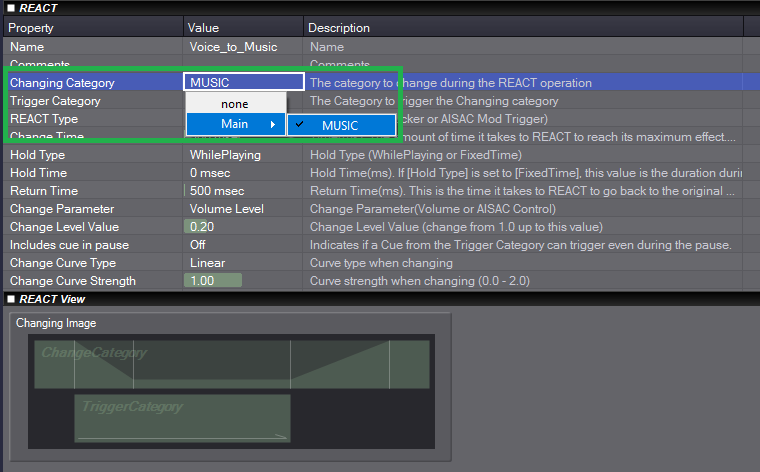
Task: Click the REACT View panel title icon
Action: 11,299
